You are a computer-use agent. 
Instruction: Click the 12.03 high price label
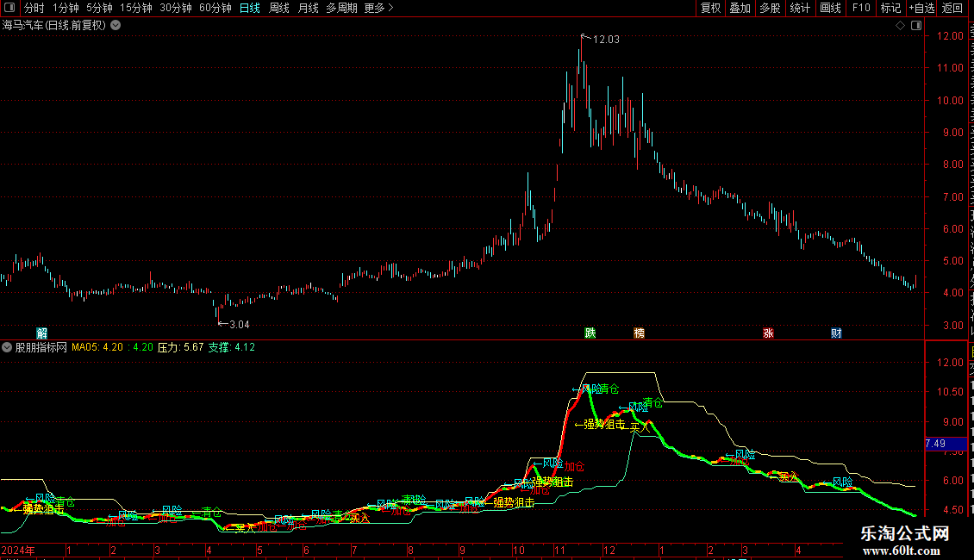click(x=606, y=40)
